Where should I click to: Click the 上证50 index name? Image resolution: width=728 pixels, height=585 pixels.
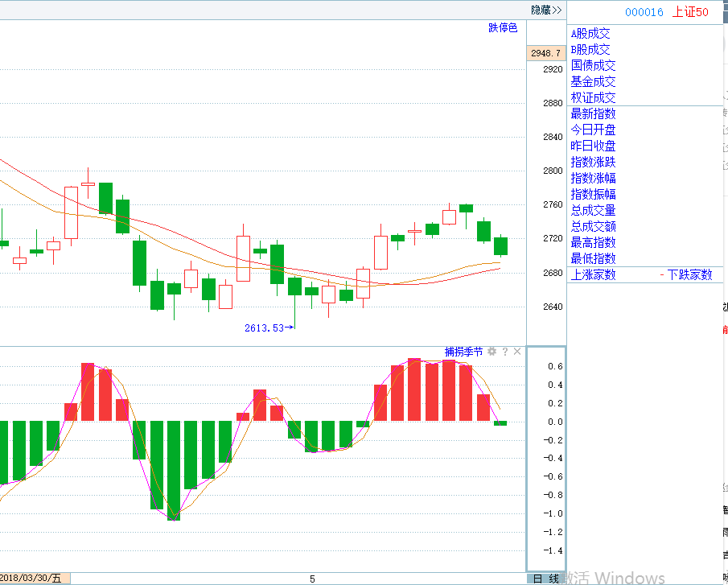690,12
